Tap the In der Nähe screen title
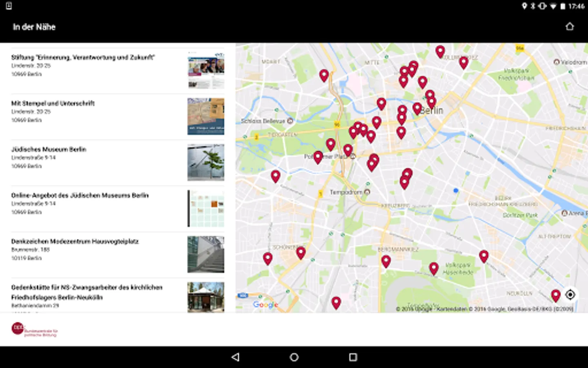 click(34, 27)
